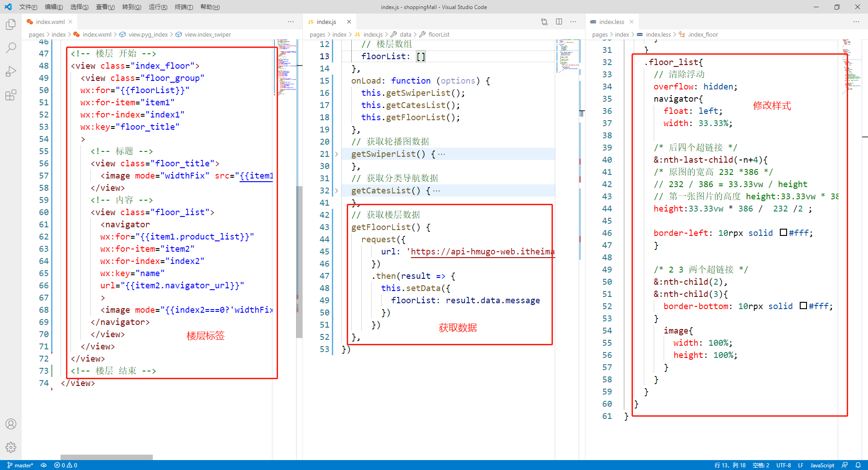Change end of line sequence LF
868x470 pixels.
click(x=801, y=465)
